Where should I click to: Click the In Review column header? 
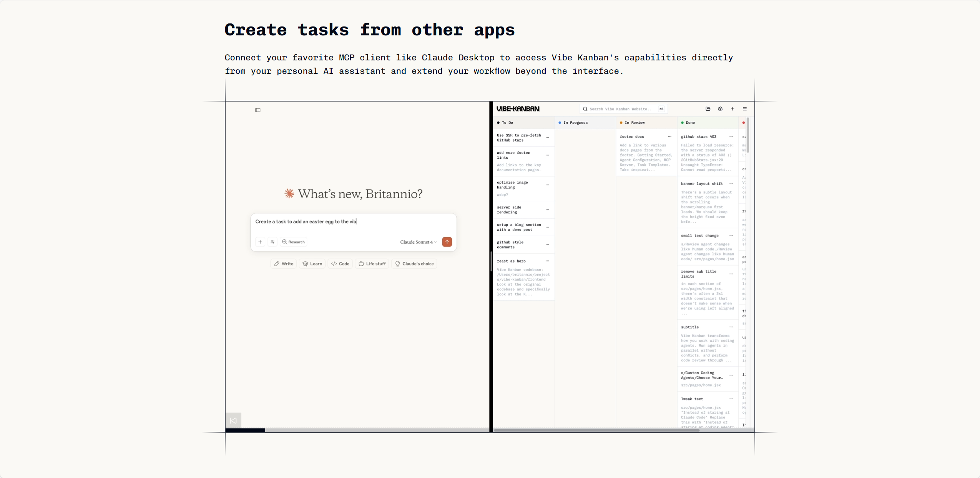[647, 123]
